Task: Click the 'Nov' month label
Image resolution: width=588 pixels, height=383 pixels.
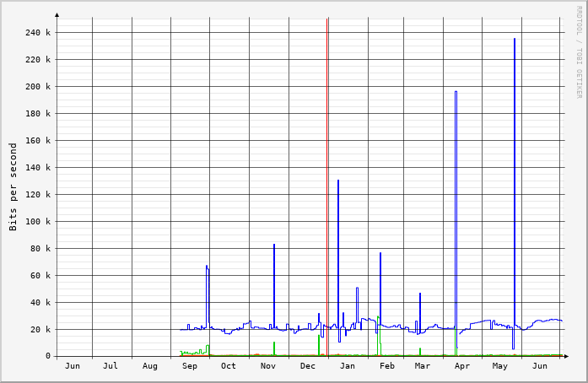Action: (268, 366)
